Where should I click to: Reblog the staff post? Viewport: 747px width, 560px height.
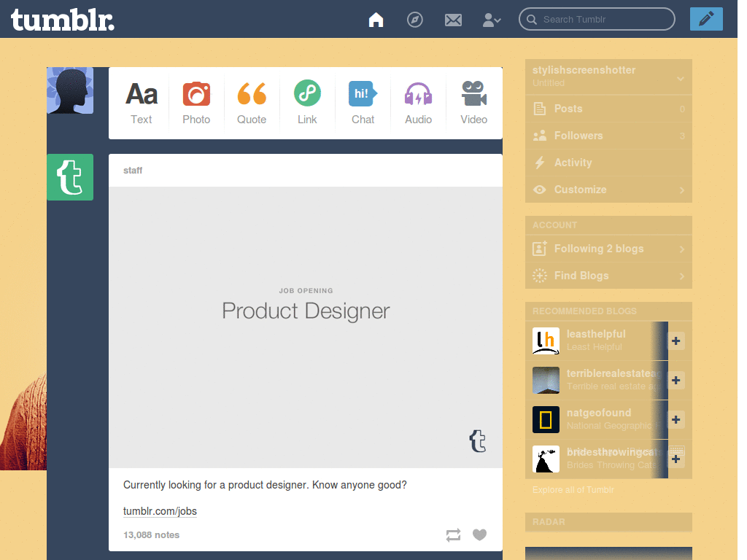click(x=454, y=534)
